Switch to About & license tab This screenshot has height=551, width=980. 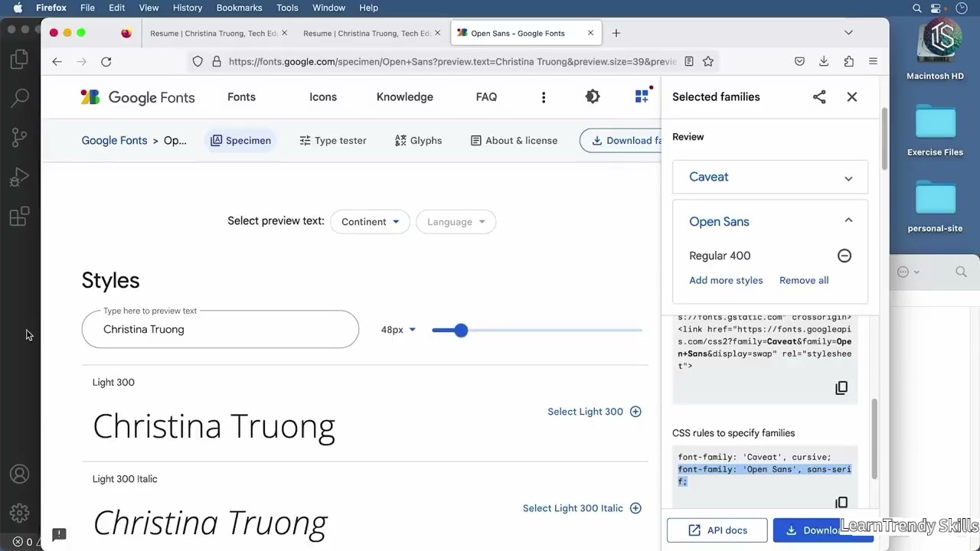[514, 141]
